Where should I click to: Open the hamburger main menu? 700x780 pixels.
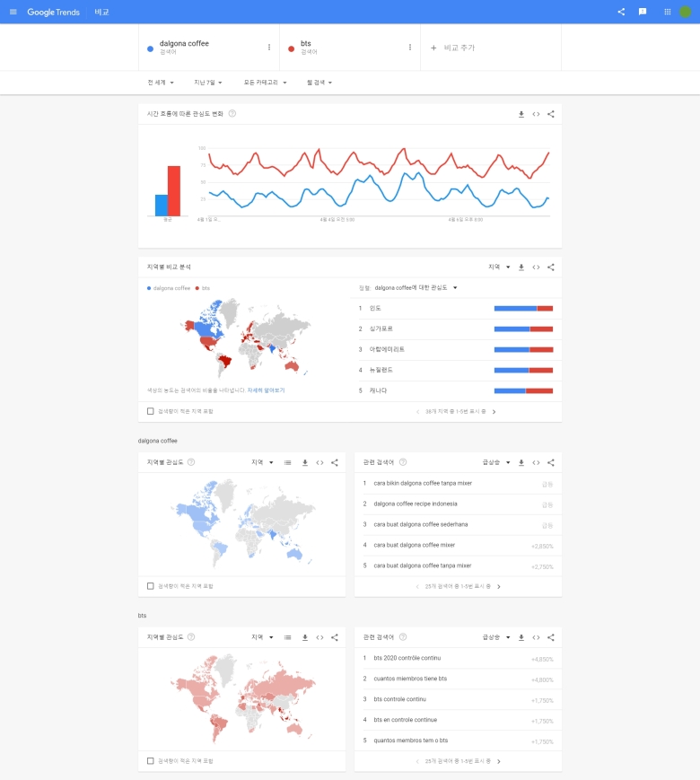(x=13, y=12)
